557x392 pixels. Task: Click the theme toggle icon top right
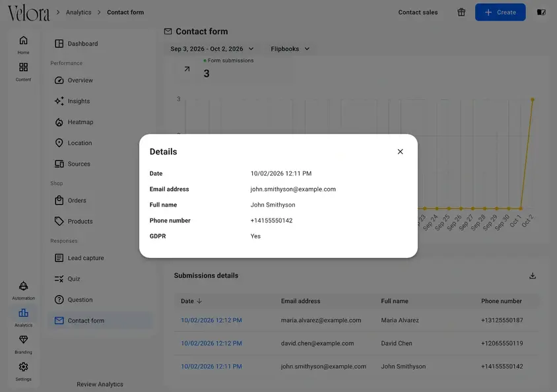pos(541,12)
